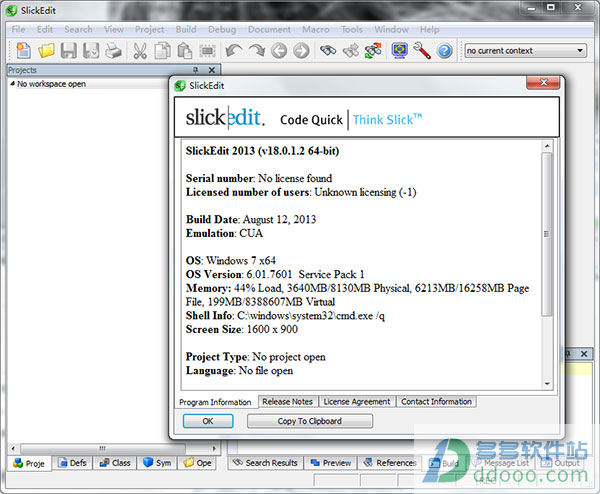Screen dimensions: 600x494
Task: Select No workspace open tree item
Action: point(51,84)
